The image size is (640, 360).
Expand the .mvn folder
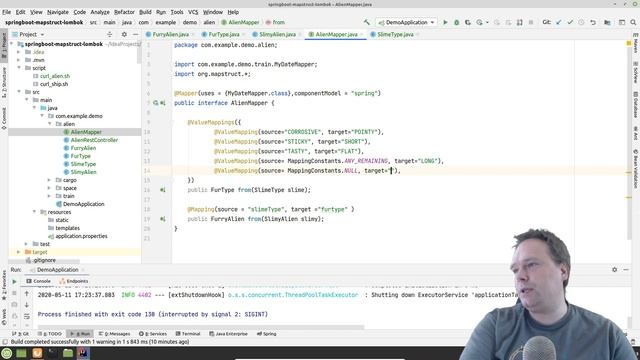coord(19,60)
